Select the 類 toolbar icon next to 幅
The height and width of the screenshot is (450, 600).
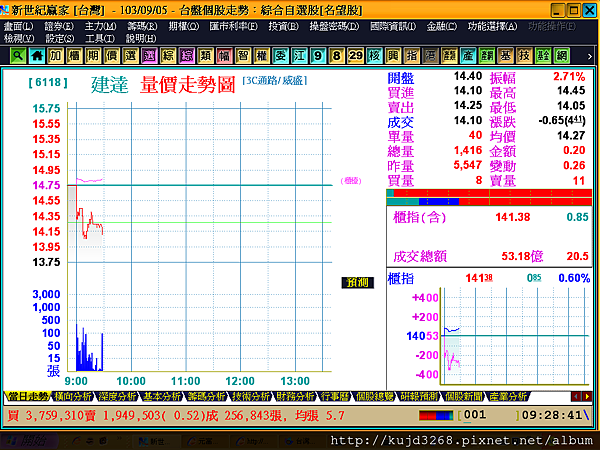tap(205, 56)
